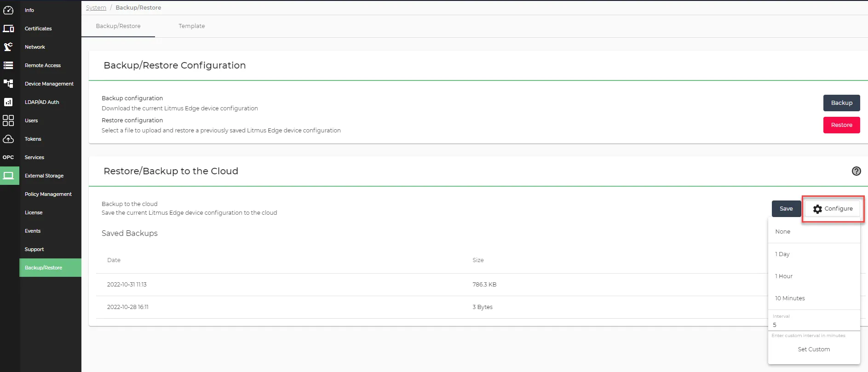Image resolution: width=868 pixels, height=372 pixels.
Task: Click the flow hierarchy icon in the left rail
Action: (x=8, y=84)
